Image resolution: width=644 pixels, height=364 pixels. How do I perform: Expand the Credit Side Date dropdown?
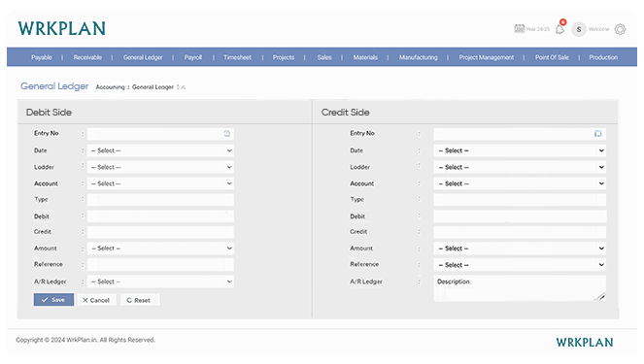[520, 150]
